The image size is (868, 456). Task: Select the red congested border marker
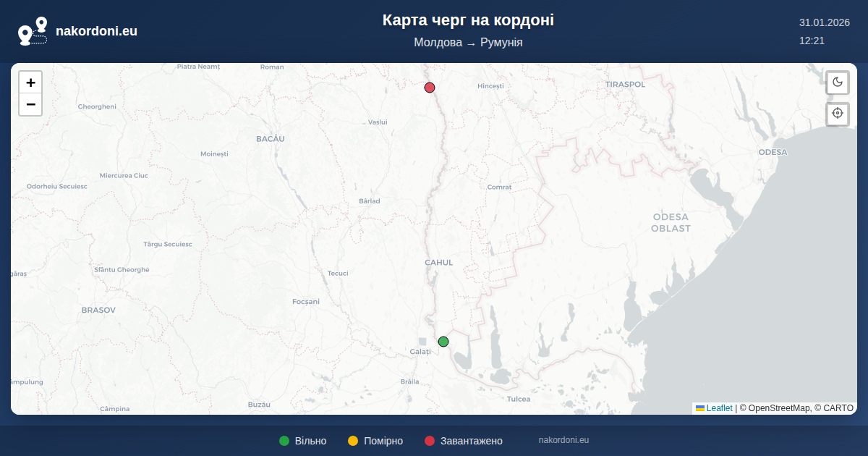click(x=430, y=88)
